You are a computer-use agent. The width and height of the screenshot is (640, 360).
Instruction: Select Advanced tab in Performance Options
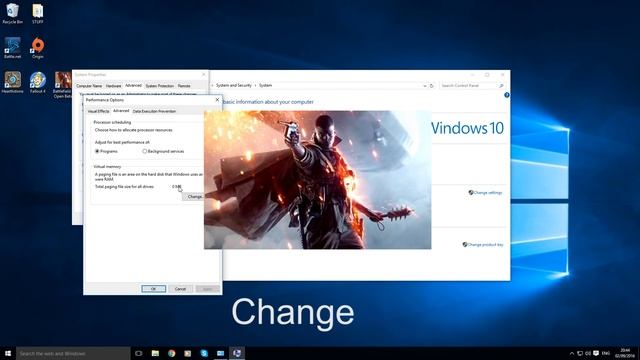pos(121,111)
